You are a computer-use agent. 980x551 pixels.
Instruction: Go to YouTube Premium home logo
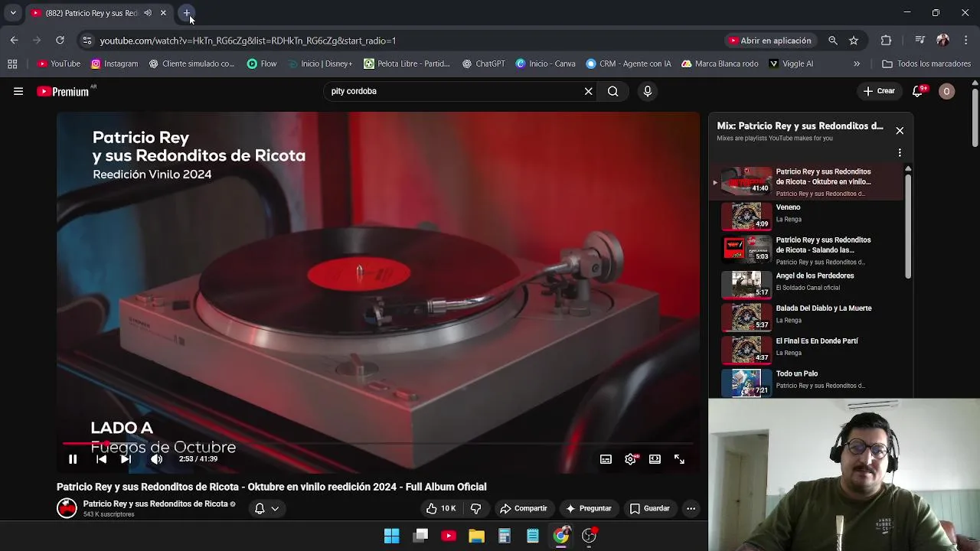tap(64, 91)
